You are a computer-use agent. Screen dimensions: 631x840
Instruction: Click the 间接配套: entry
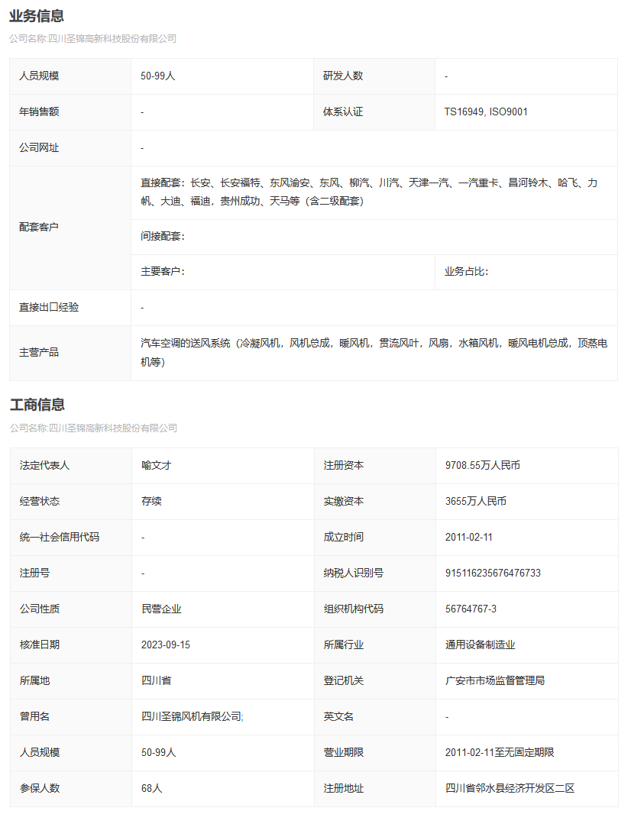click(163, 236)
